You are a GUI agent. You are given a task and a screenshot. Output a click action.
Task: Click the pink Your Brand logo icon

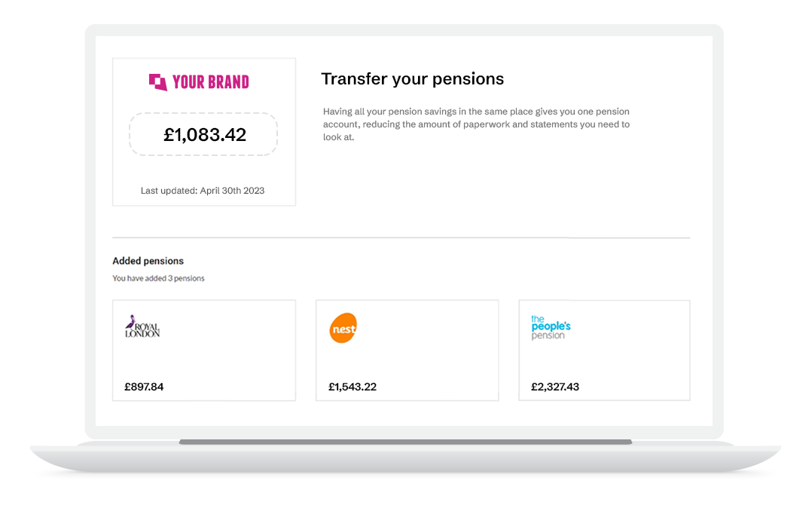pos(157,82)
